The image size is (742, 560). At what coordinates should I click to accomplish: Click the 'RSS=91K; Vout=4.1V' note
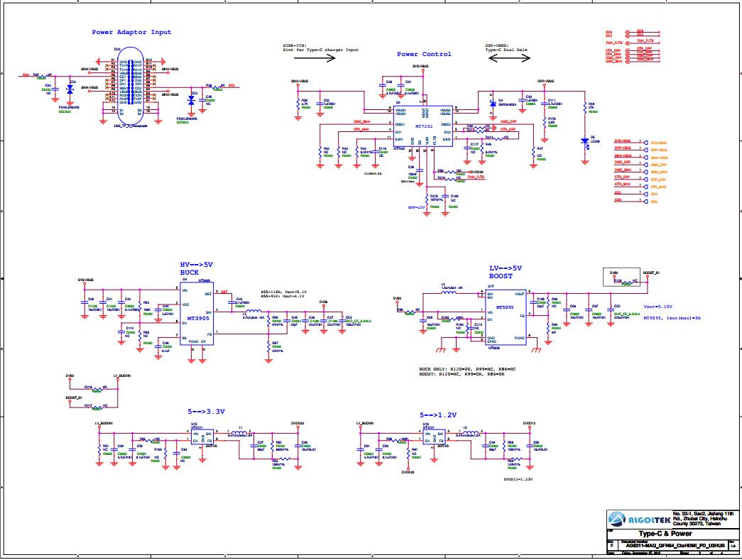click(283, 295)
